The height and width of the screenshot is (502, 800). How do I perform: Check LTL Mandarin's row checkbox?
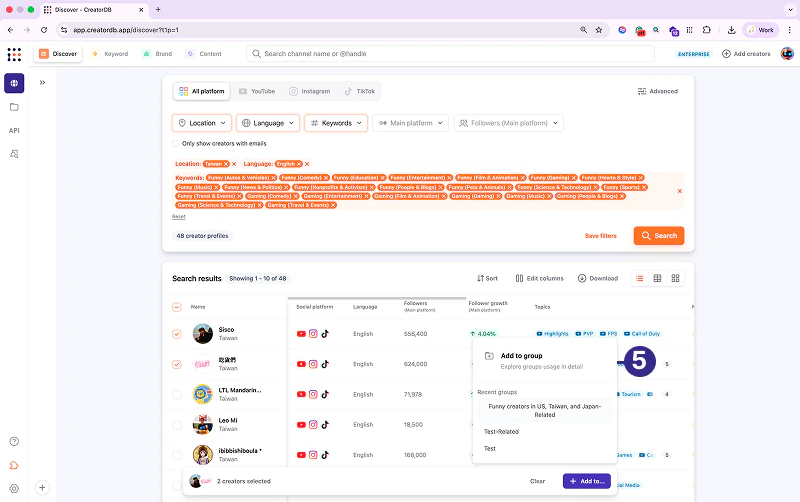click(177, 394)
